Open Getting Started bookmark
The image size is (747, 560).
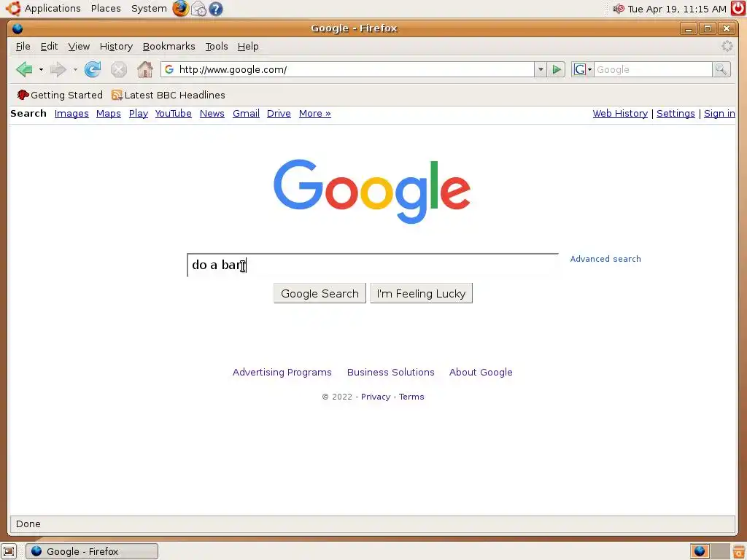coord(60,96)
